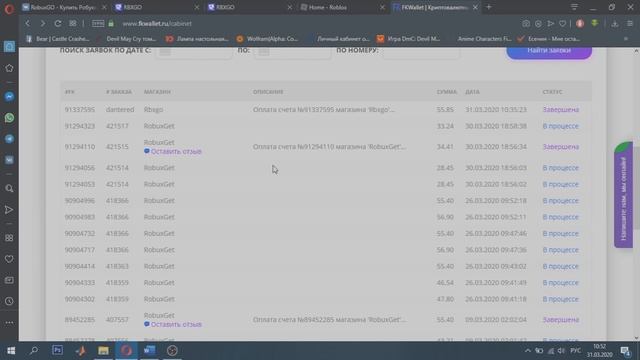Open the tab list menu button
The height and width of the screenshot is (360, 640).
point(574,7)
